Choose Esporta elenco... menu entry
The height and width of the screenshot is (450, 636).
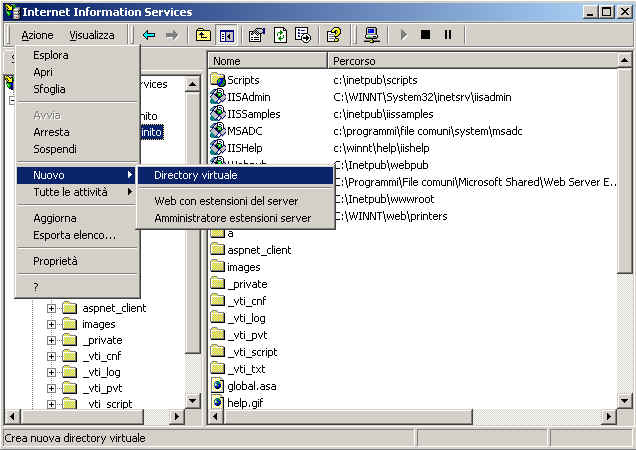pos(76,235)
